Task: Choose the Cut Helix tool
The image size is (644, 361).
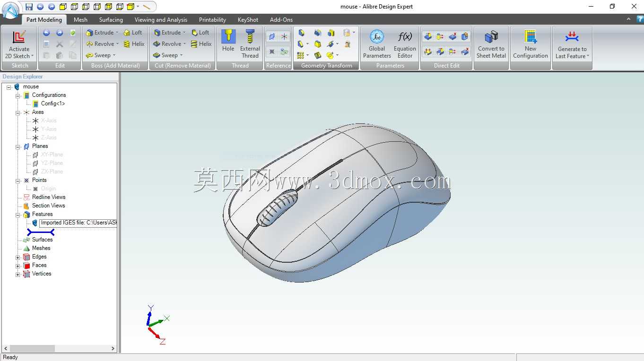Action: tap(201, 44)
